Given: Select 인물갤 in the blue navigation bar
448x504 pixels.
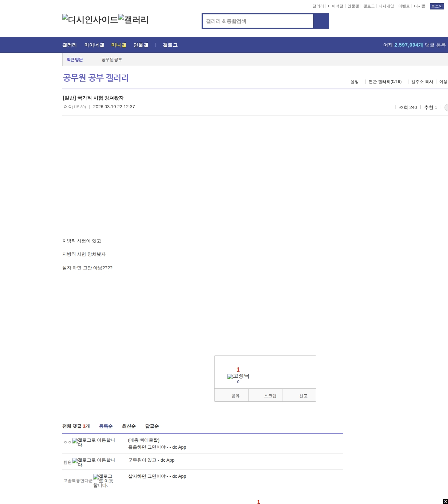Looking at the screenshot, I should (141, 45).
